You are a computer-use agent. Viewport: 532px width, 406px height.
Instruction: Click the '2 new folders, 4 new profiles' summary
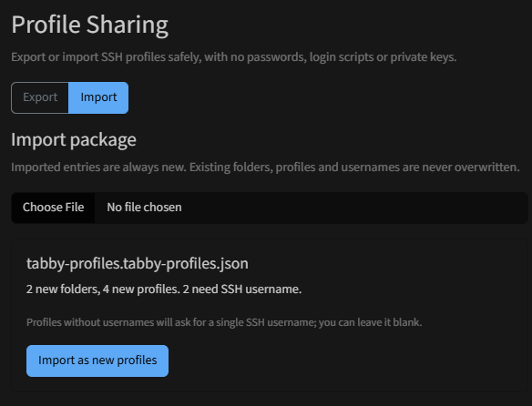click(164, 289)
